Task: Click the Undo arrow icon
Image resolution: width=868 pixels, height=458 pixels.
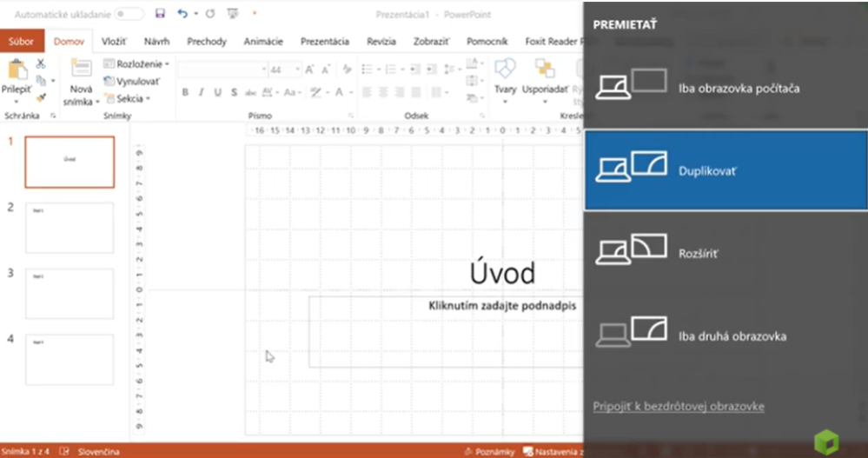Action: coord(182,14)
